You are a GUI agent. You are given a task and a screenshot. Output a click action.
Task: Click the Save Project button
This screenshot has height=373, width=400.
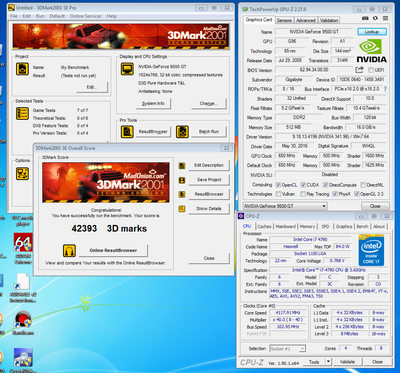[209, 180]
